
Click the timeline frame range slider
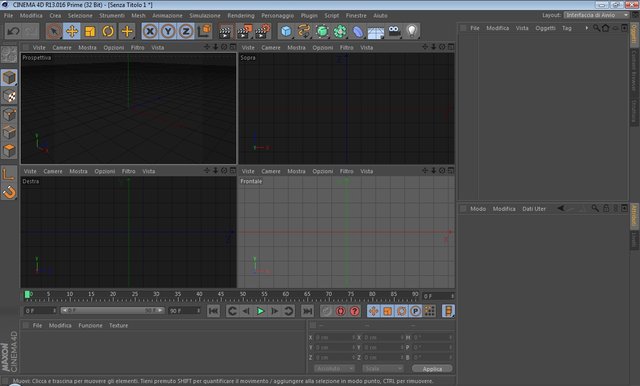click(x=113, y=311)
